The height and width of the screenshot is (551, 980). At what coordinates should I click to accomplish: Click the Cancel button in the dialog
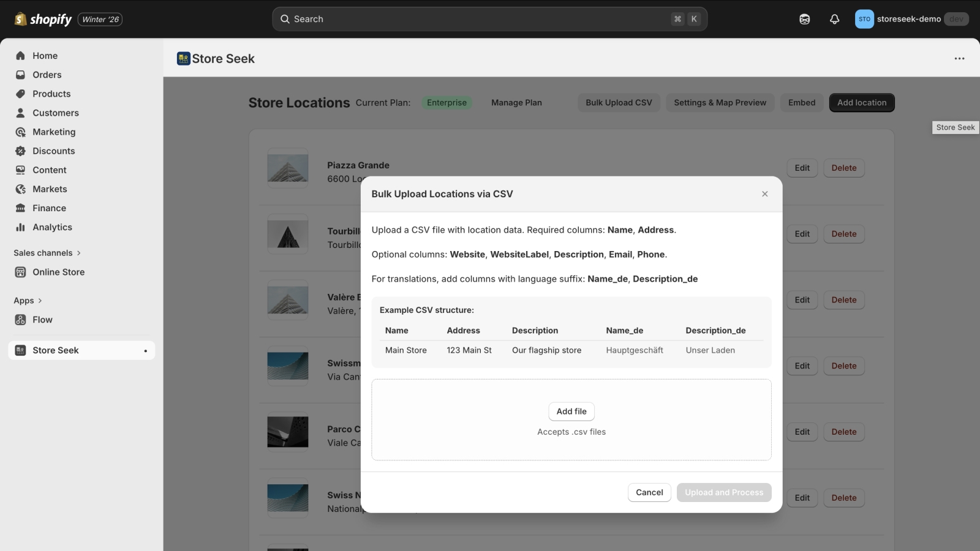coord(649,492)
